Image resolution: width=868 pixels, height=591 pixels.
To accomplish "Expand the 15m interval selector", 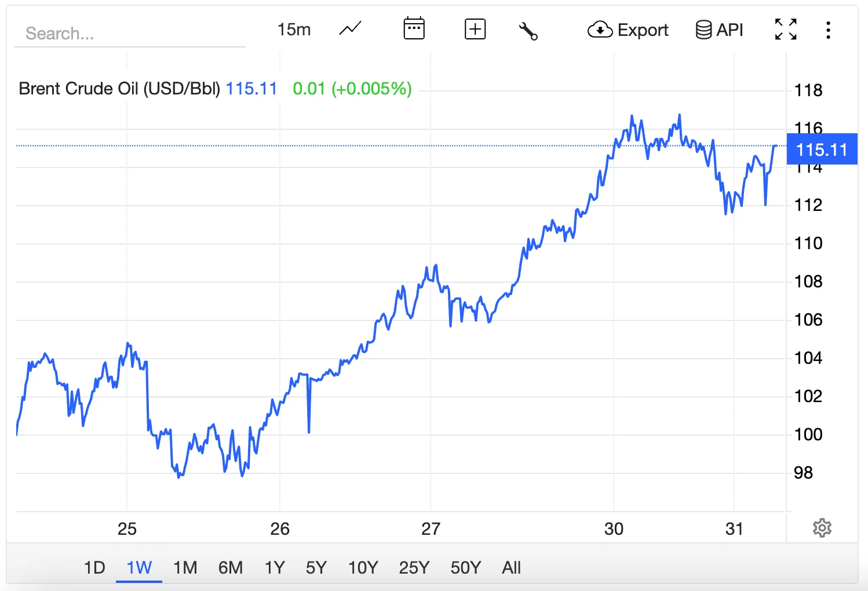I will click(x=294, y=30).
